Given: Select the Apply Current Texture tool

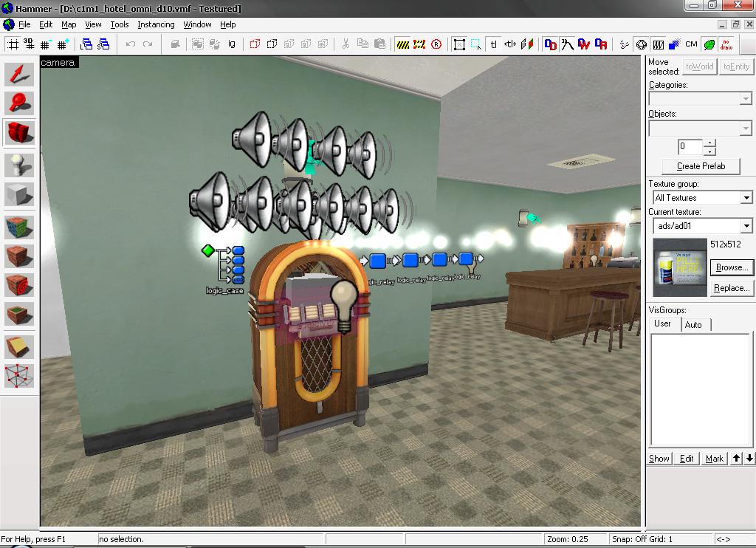Looking at the screenshot, I should click(x=19, y=256).
